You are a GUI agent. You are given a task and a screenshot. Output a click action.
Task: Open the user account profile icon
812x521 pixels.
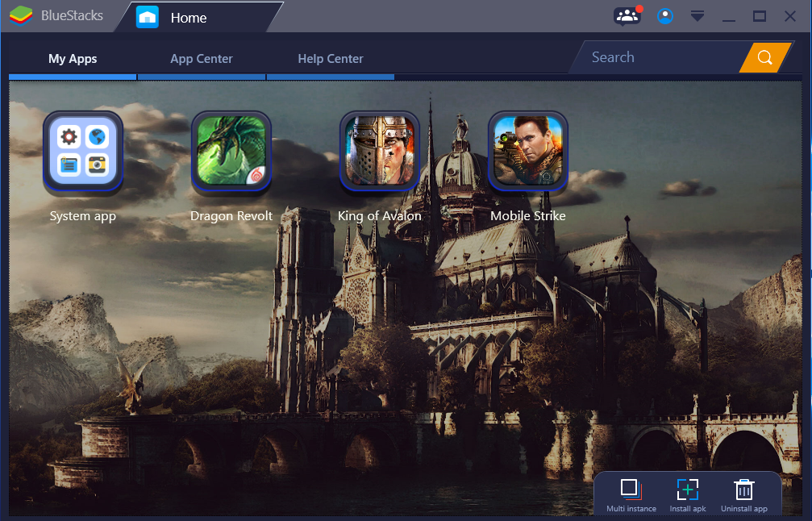coord(665,16)
